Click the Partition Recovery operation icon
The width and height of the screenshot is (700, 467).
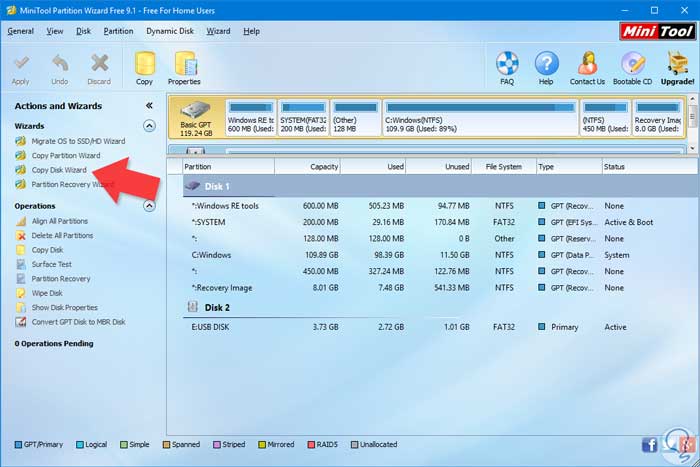pos(21,279)
